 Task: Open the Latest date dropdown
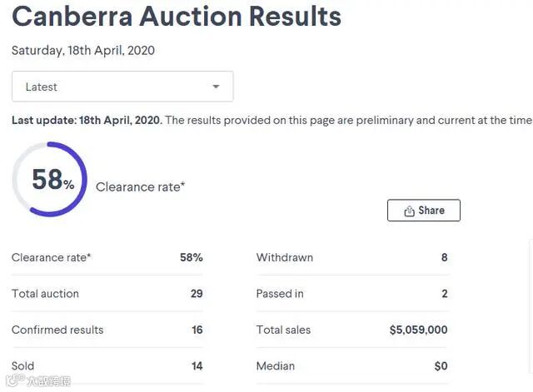122,87
